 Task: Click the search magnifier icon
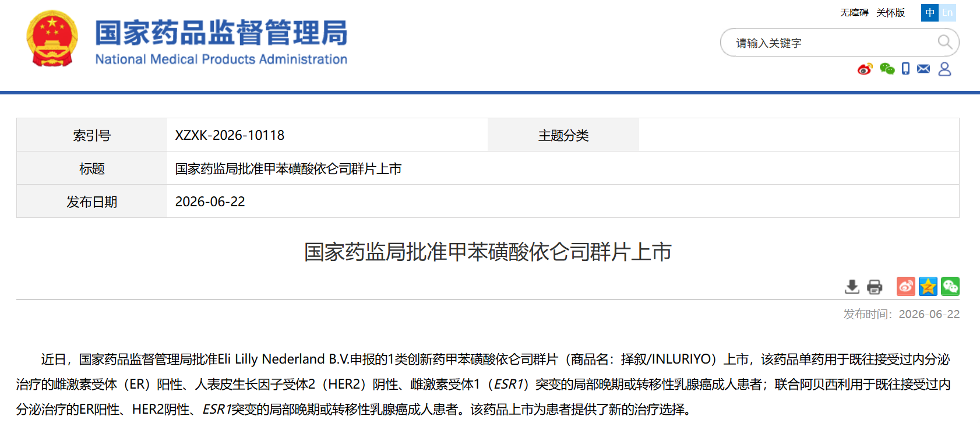point(944,42)
